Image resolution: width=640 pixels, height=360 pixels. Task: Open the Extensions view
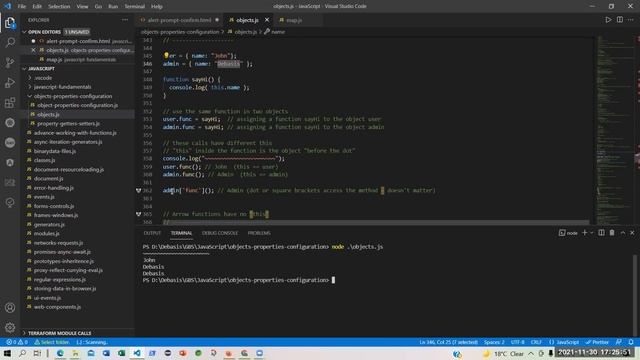10,102
